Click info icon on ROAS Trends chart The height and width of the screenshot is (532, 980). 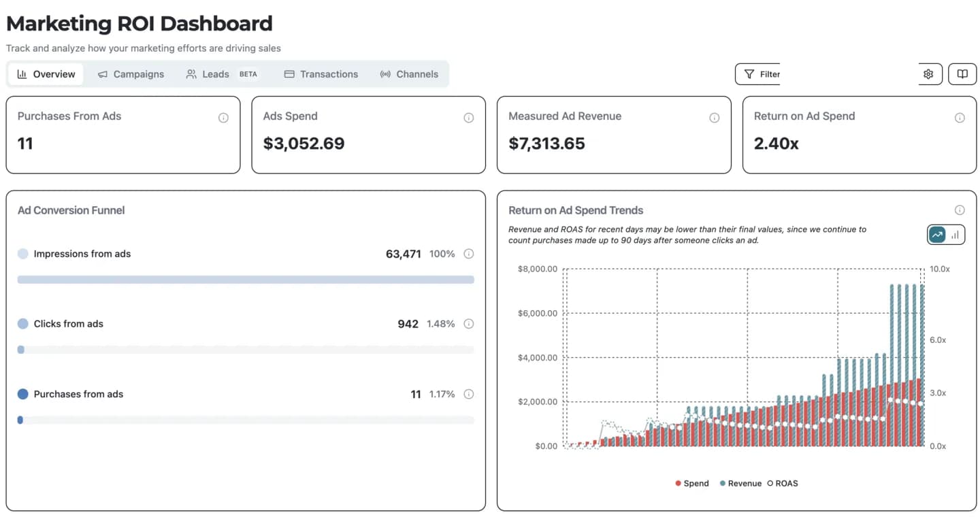pos(960,210)
